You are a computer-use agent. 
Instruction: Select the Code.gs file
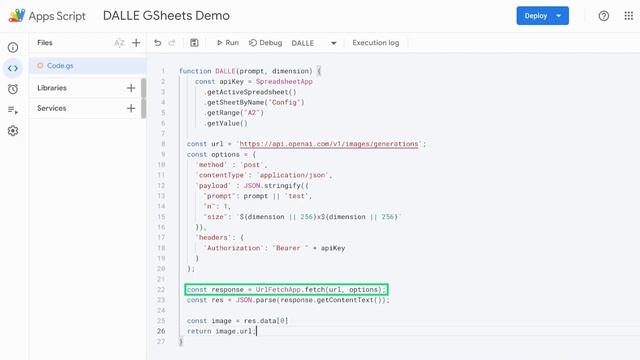click(x=88, y=66)
